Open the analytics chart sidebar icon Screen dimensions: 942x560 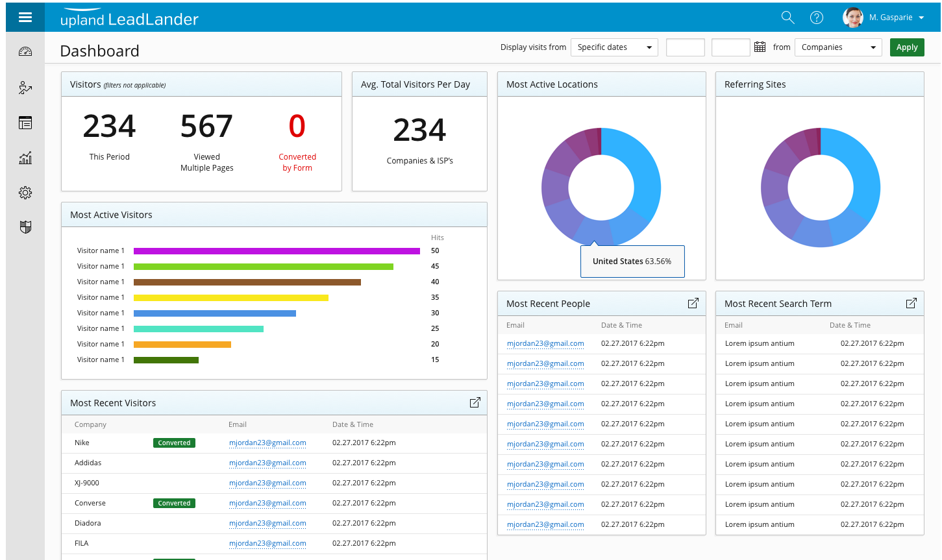[25, 158]
